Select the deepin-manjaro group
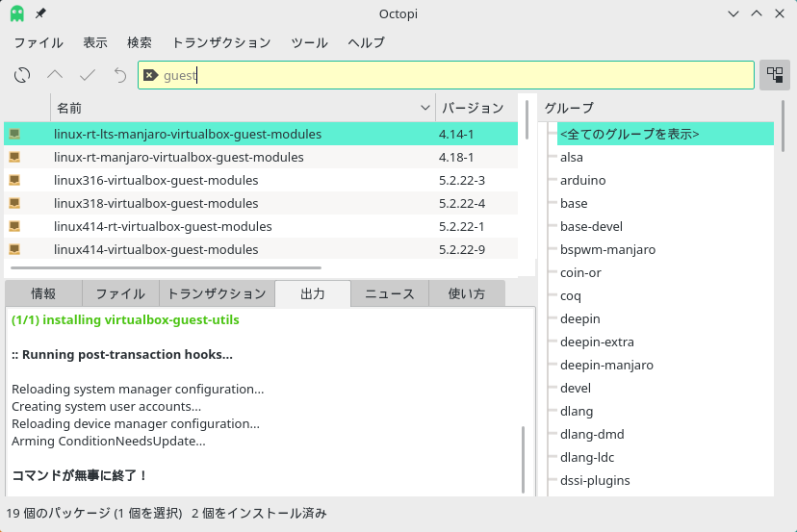This screenshot has width=797, height=532. pyautogui.click(x=607, y=366)
